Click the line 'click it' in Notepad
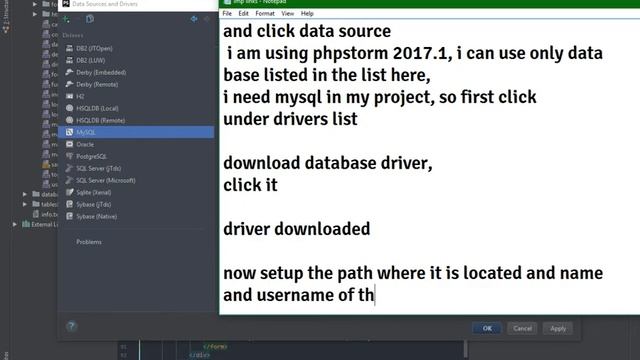 250,185
